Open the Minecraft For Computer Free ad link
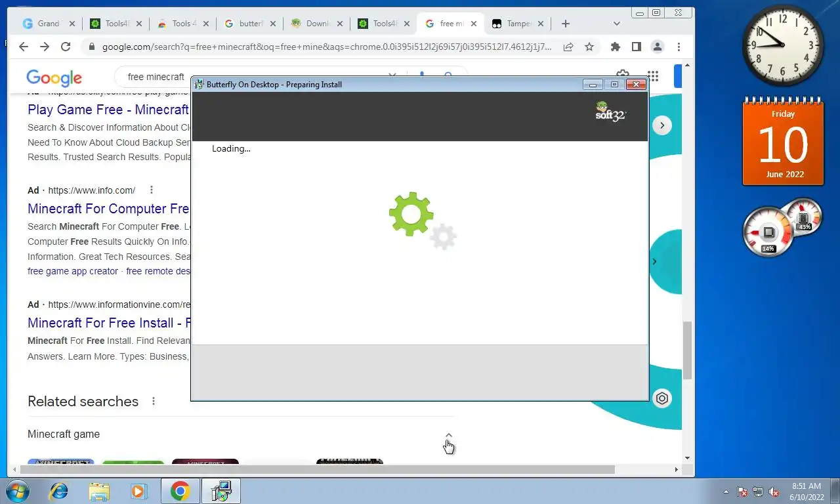The height and width of the screenshot is (504, 840). coord(108,209)
